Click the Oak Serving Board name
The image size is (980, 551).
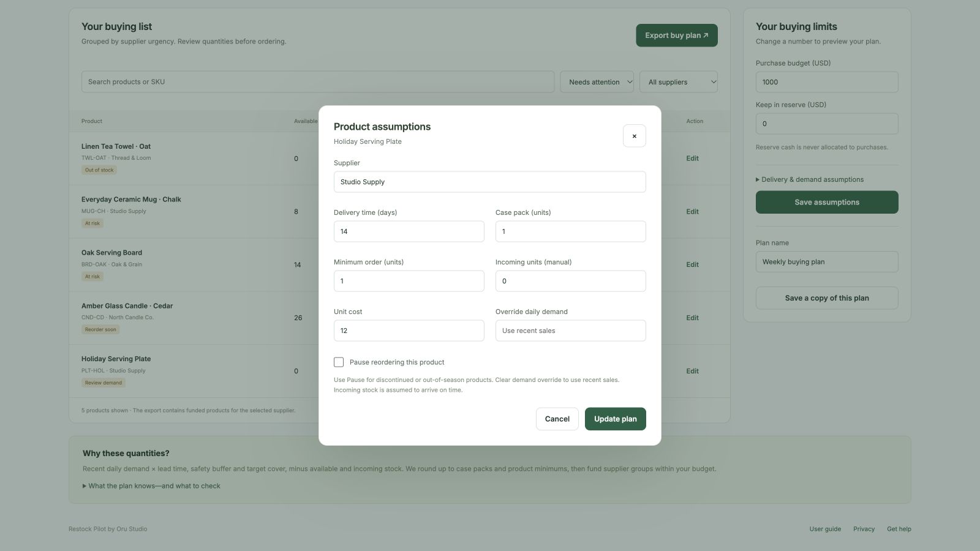(111, 253)
